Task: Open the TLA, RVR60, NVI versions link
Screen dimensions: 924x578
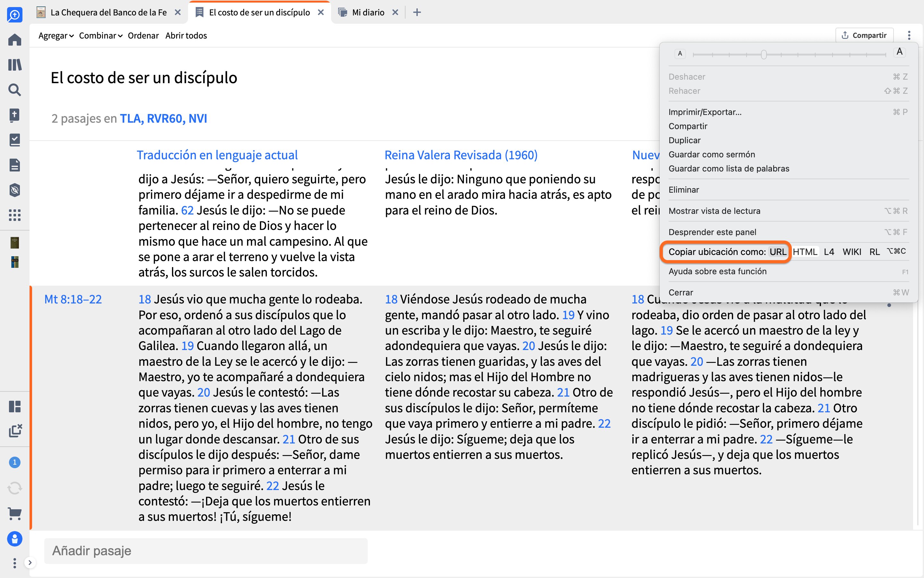Action: point(163,118)
